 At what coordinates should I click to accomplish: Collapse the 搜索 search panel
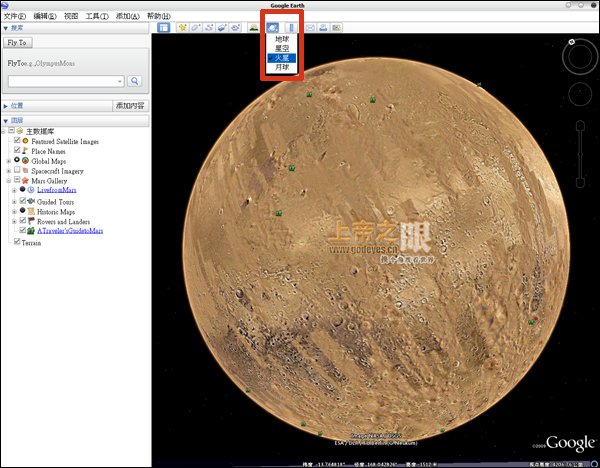(6, 28)
